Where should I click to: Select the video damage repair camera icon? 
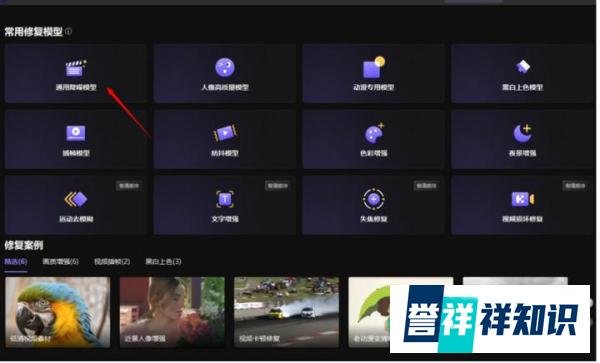coord(523,199)
